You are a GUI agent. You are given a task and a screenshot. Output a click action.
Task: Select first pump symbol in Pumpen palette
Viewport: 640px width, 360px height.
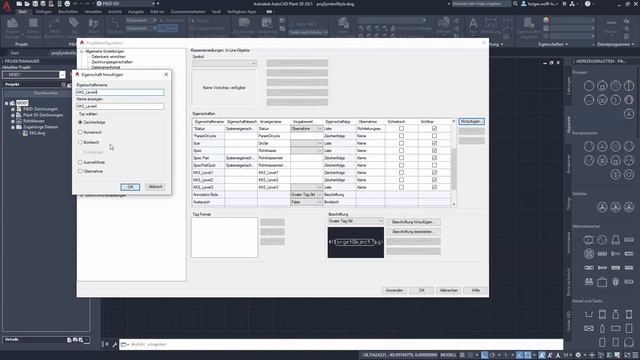click(x=589, y=86)
